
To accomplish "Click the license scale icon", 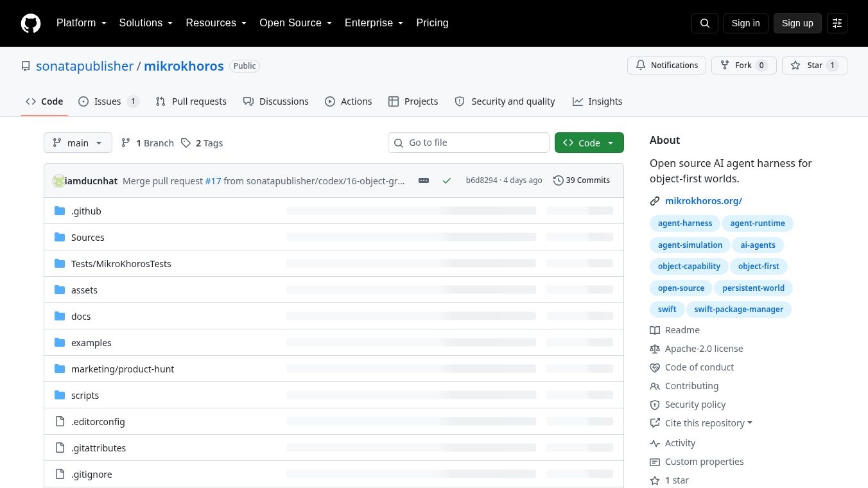I will pos(655,349).
